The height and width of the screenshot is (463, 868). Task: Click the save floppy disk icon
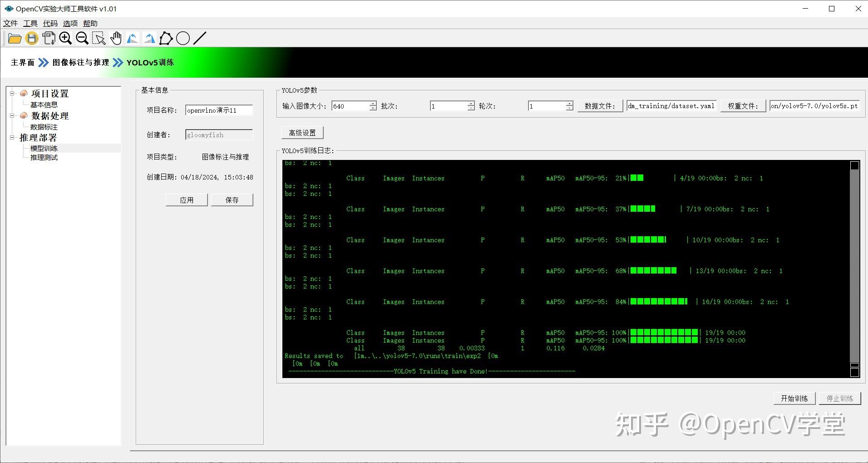point(31,38)
